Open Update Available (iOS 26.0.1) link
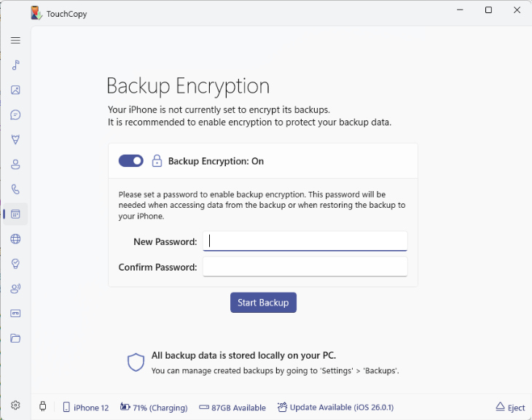 335,407
